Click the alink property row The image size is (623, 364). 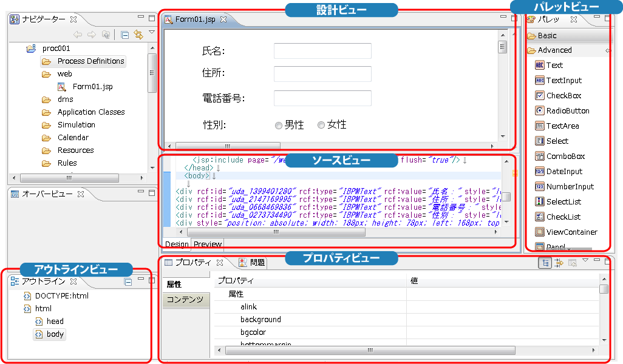tap(406, 307)
